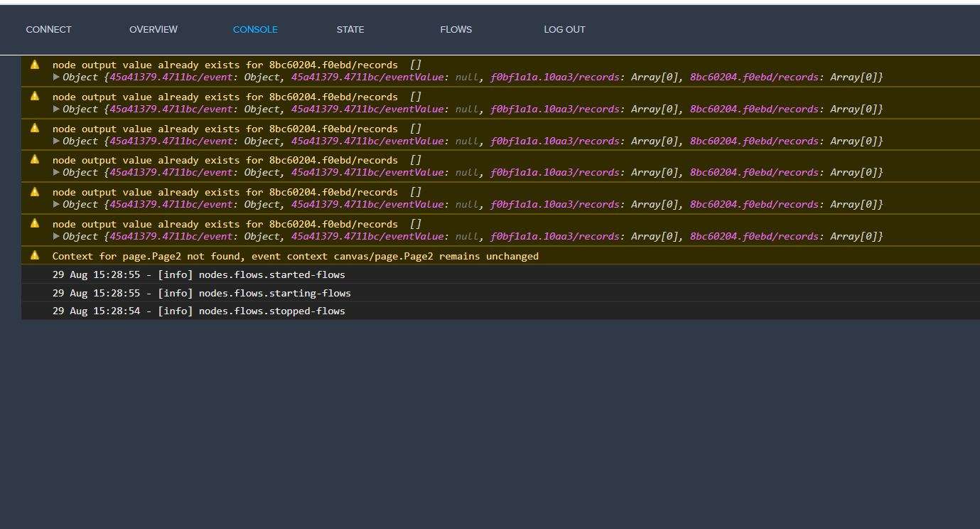The width and height of the screenshot is (980, 529).
Task: Select the CONSOLE tab
Action: (x=255, y=30)
